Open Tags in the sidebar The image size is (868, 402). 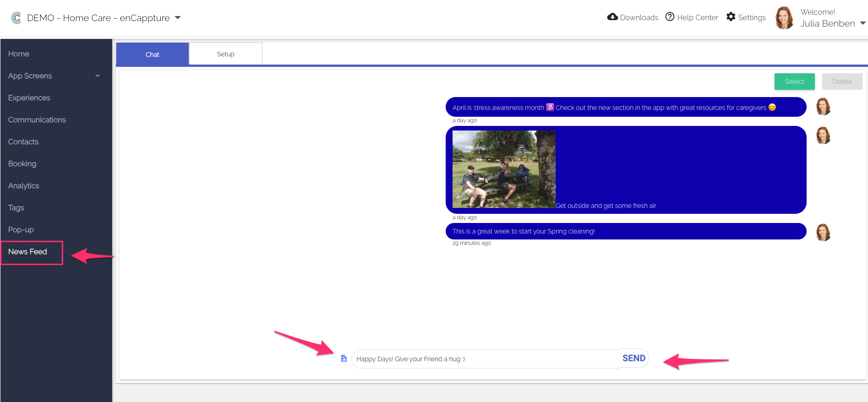tap(16, 208)
